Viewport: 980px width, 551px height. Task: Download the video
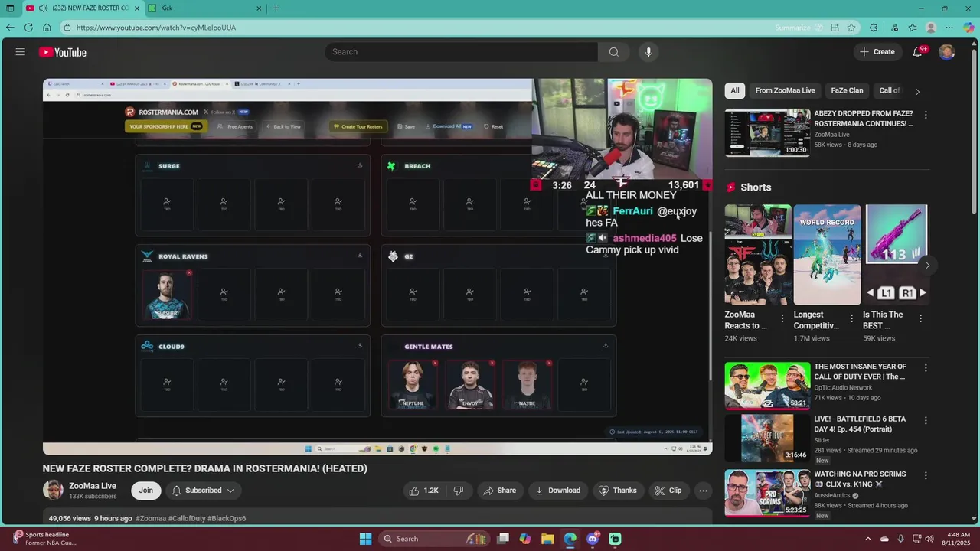[557, 491]
